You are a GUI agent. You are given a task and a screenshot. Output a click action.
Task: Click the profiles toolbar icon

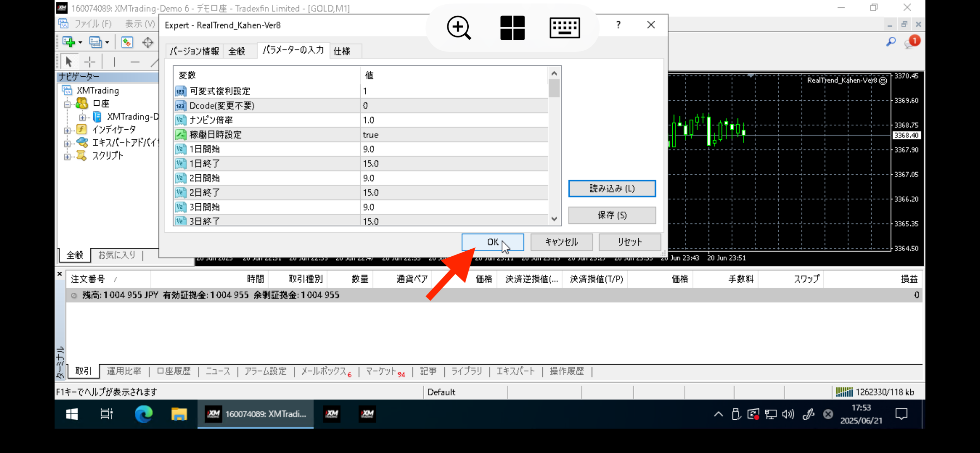tap(95, 42)
